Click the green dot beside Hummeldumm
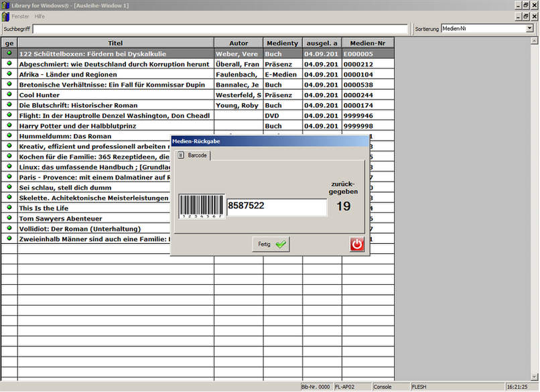 tap(9, 135)
